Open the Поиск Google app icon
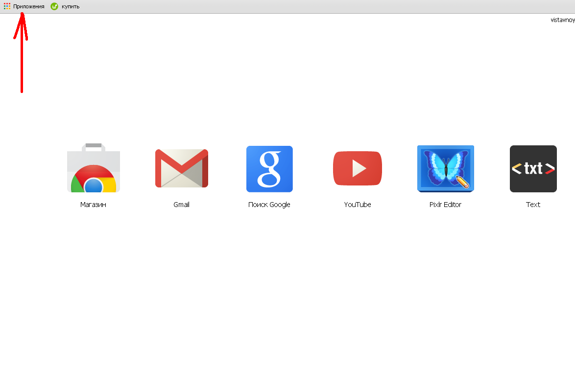 [x=269, y=169]
